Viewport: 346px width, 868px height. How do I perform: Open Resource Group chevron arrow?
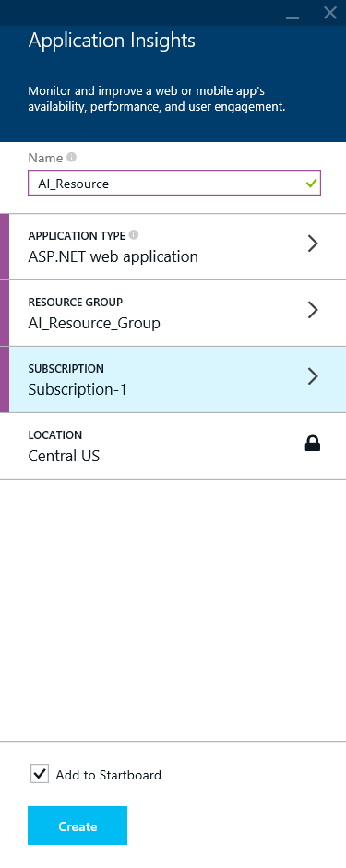pyautogui.click(x=313, y=309)
